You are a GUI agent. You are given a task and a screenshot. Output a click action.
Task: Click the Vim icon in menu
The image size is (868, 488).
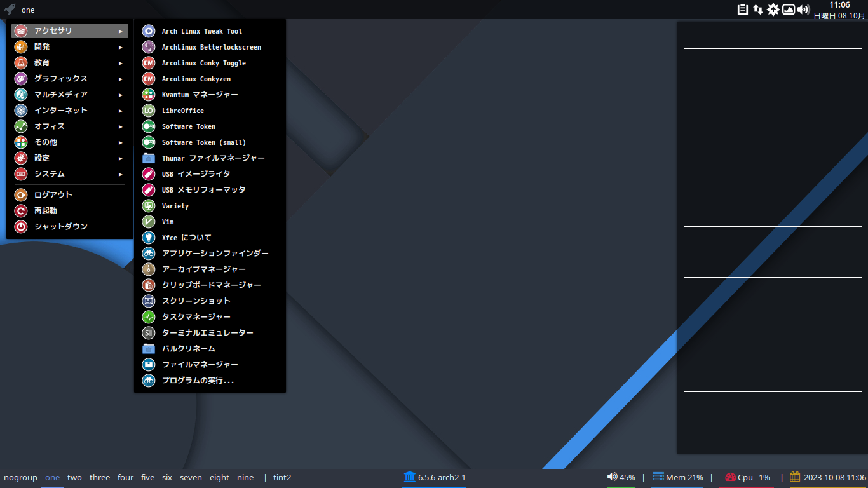[x=148, y=222]
